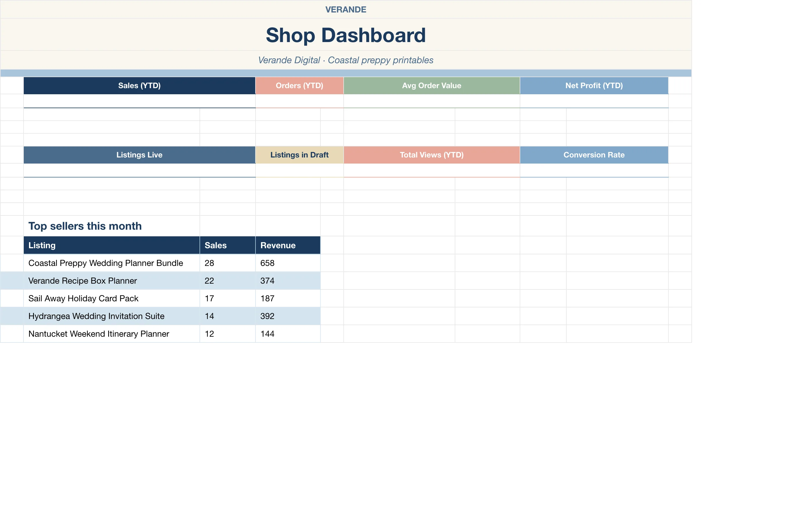Viewport: 812px width, 522px height.
Task: Click the empty value cell under Listings Live
Action: 139,170
